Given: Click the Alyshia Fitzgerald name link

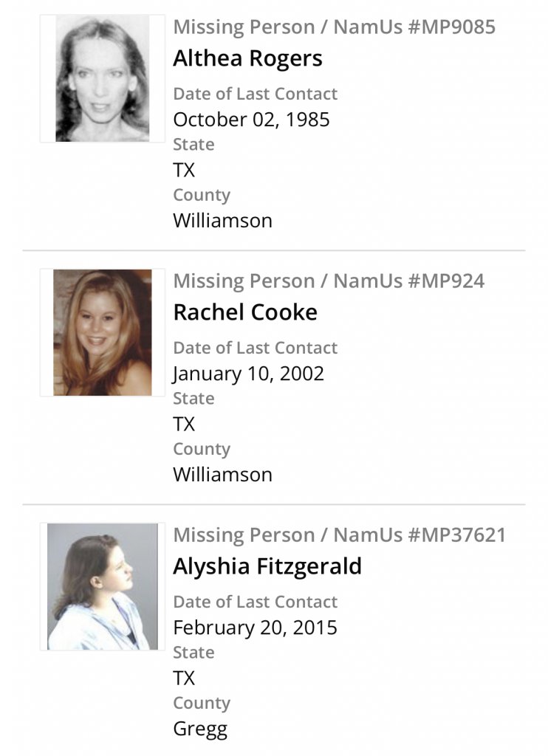Looking at the screenshot, I should tap(267, 566).
